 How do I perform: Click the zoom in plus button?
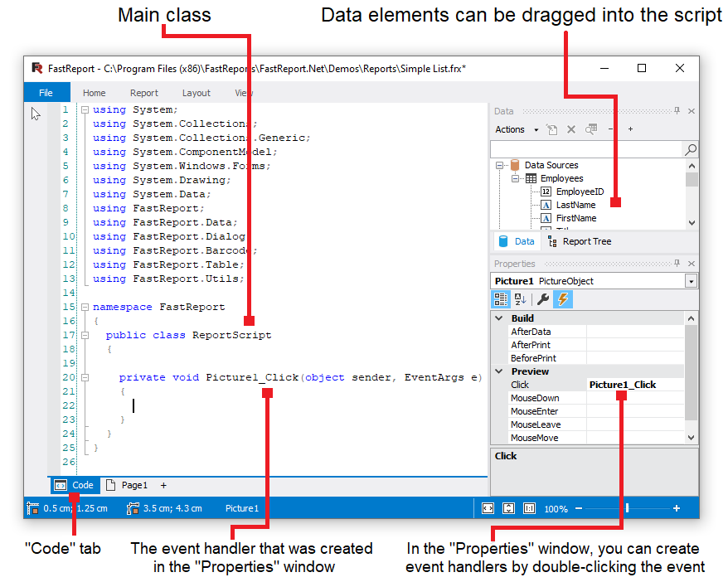pyautogui.click(x=677, y=508)
